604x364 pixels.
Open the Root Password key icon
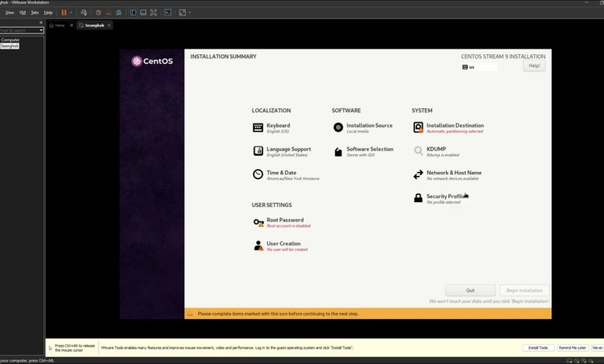tap(259, 222)
